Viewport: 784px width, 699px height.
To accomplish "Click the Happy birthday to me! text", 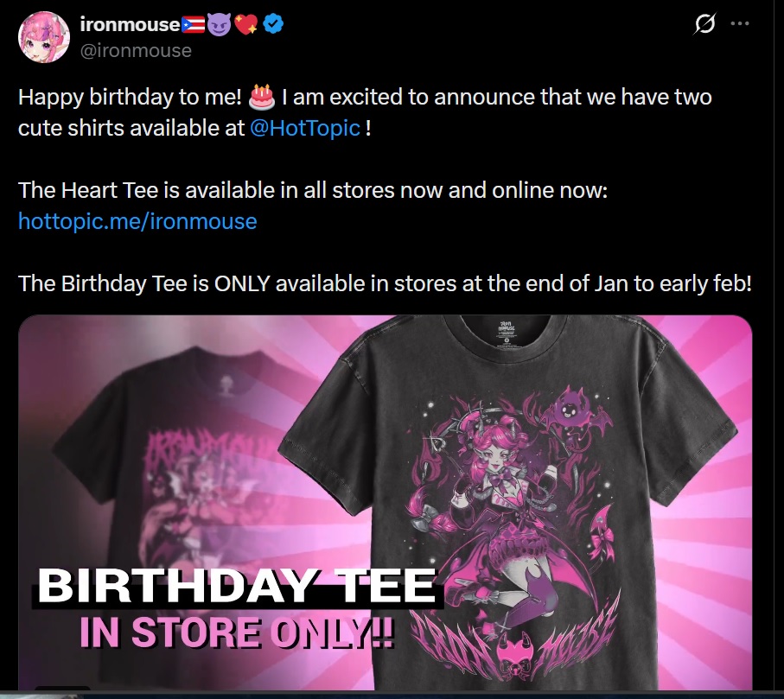I will (x=130, y=97).
